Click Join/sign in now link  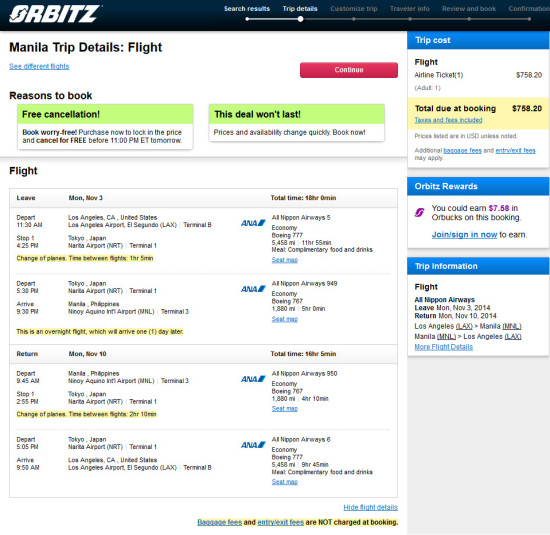click(x=464, y=235)
